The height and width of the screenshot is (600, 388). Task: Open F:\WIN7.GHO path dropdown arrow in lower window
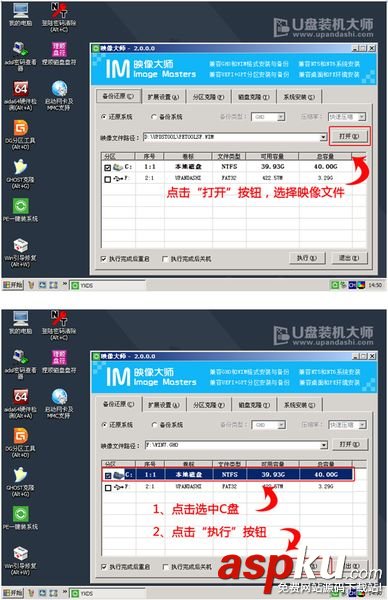click(324, 445)
